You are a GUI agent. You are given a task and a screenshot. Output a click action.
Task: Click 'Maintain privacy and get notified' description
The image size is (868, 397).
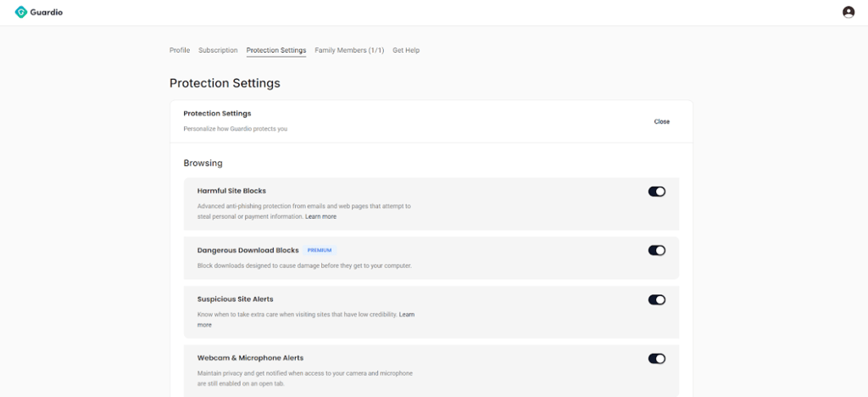coord(305,378)
